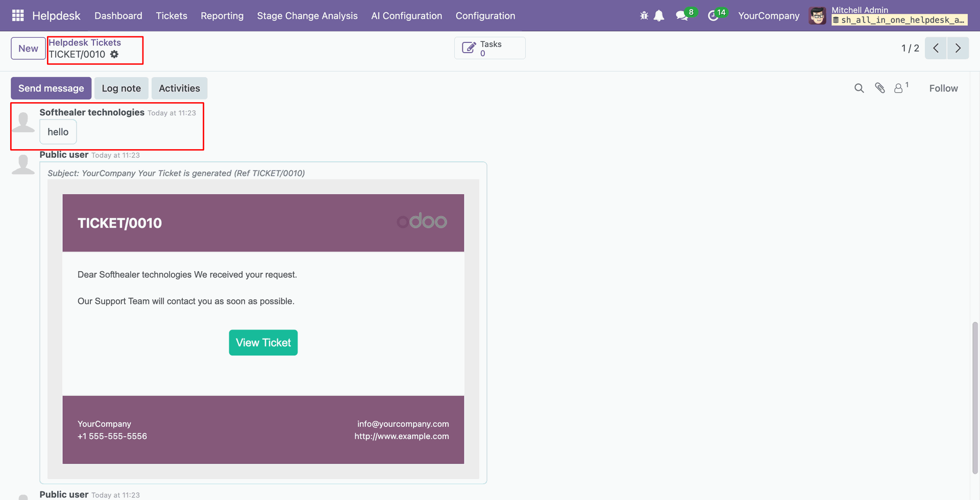This screenshot has width=980, height=500.
Task: Open Stage Change Analysis menu
Action: (307, 16)
